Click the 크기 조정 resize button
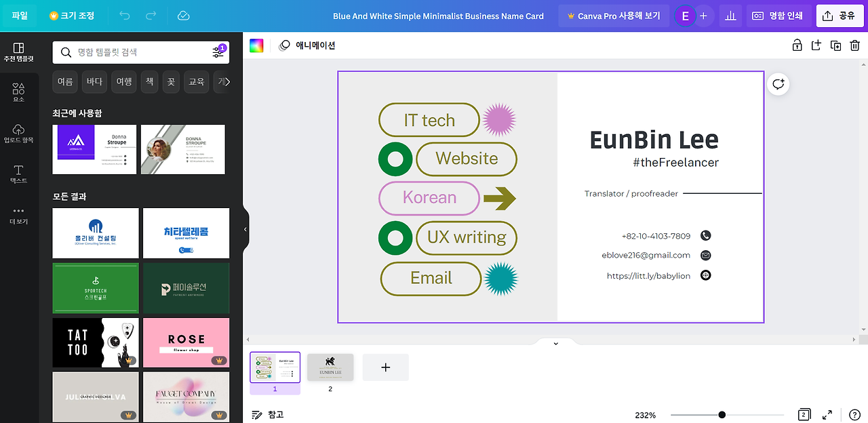This screenshot has width=868, height=423. 72,16
